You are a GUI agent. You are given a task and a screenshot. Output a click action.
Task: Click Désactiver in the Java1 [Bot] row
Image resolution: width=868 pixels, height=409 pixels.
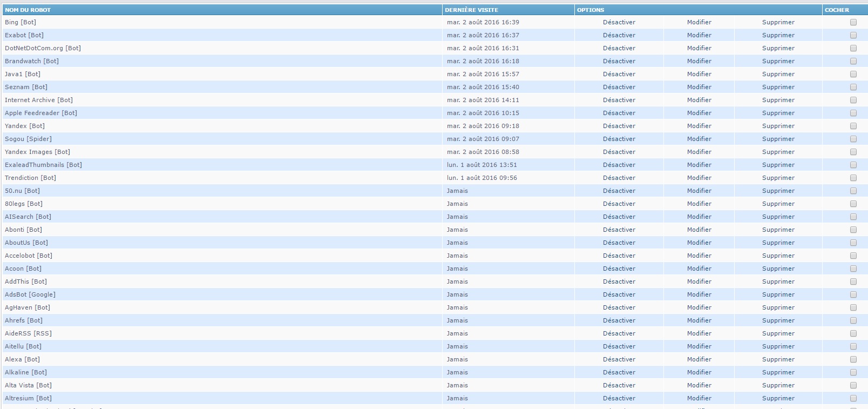click(619, 74)
